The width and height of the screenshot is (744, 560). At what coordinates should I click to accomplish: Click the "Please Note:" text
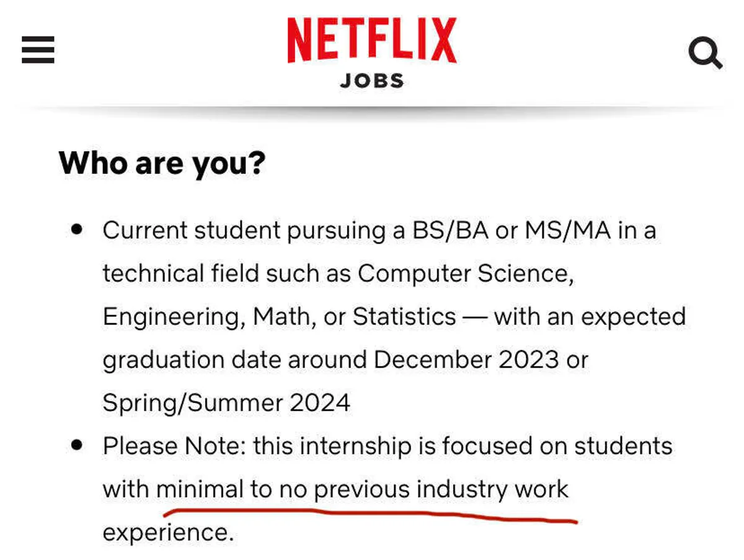[x=174, y=446]
